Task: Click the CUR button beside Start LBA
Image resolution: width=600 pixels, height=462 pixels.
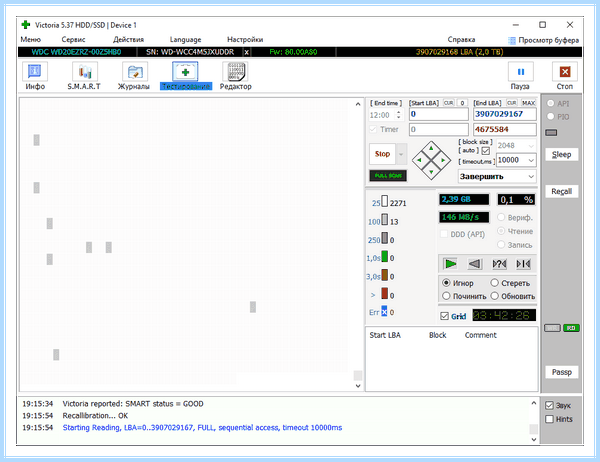Action: [448, 103]
